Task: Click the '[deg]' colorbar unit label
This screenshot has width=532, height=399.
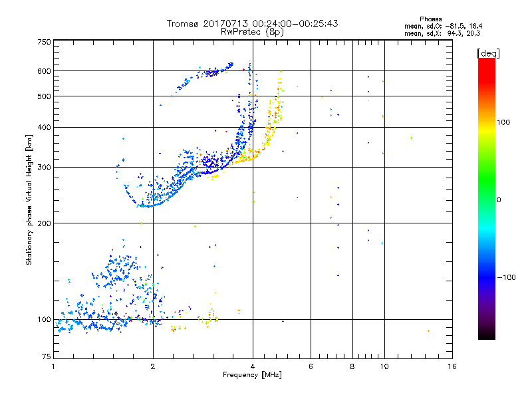Action: tap(488, 53)
